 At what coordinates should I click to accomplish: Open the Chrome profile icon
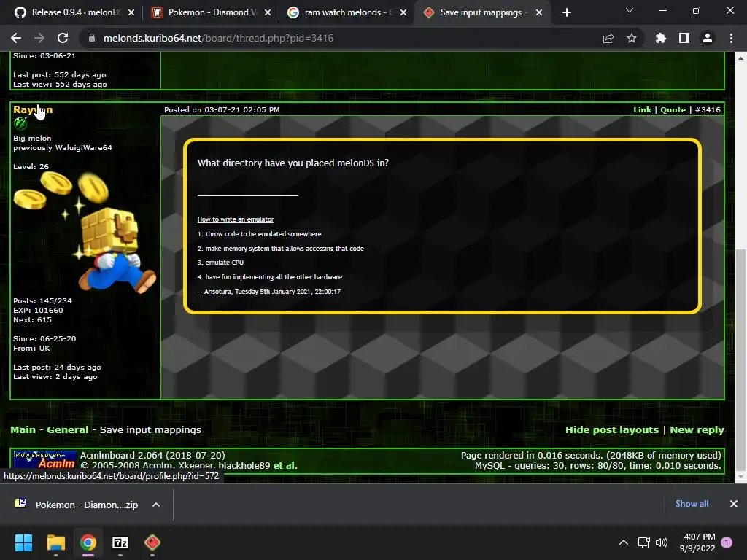[708, 38]
